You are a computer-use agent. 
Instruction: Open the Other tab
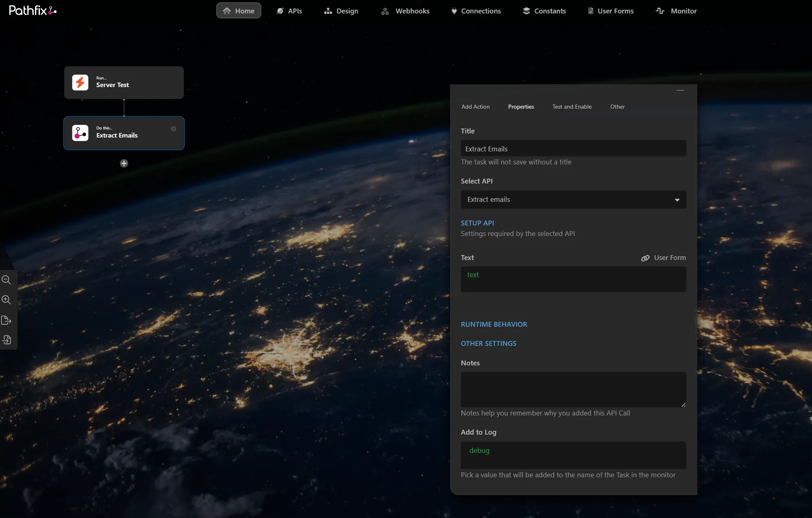(x=617, y=107)
